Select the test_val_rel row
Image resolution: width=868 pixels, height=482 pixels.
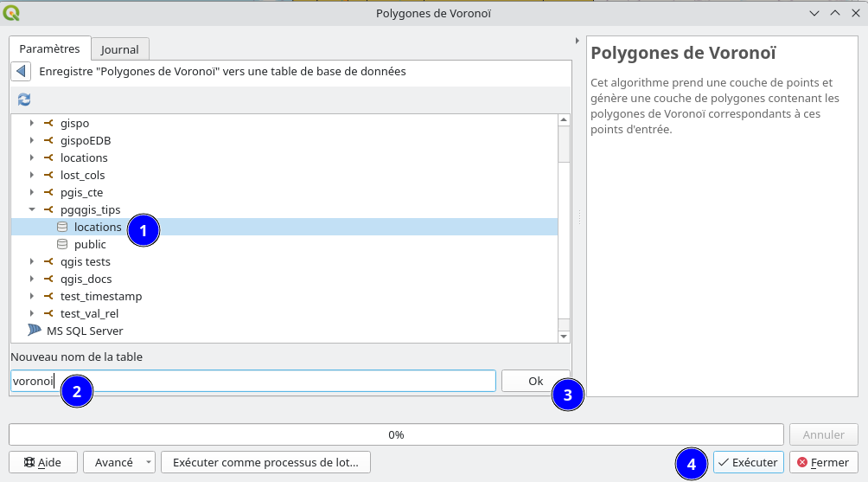[x=284, y=313]
